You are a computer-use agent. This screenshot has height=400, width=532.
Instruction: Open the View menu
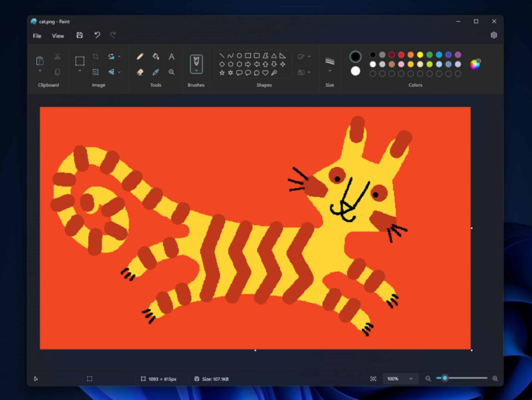58,36
